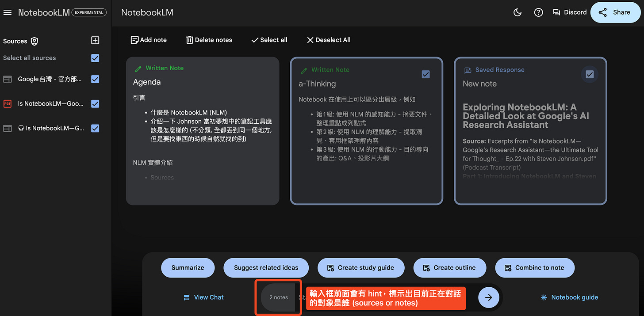Uncheck the Google台灣 source checkbox

[95, 79]
